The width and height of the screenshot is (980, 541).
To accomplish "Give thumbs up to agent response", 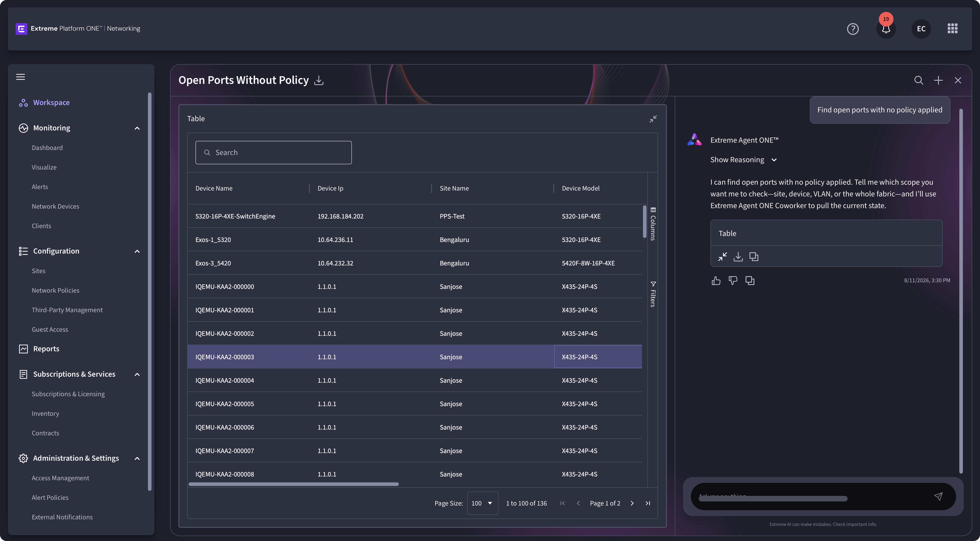I will [716, 281].
